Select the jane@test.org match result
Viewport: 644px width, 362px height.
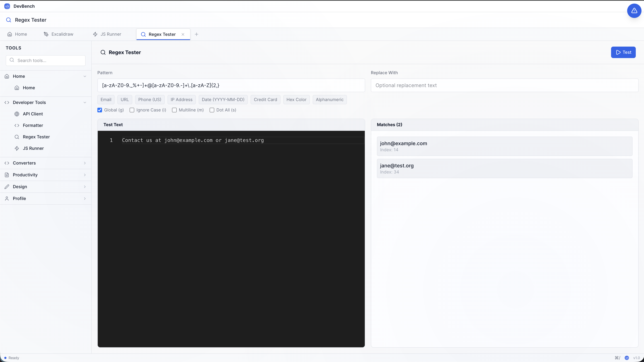[504, 168]
